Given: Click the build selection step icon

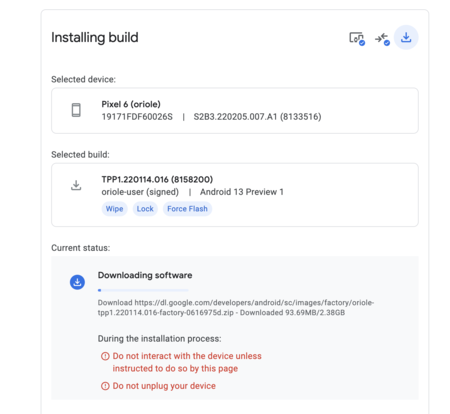Looking at the screenshot, I should coord(382,38).
